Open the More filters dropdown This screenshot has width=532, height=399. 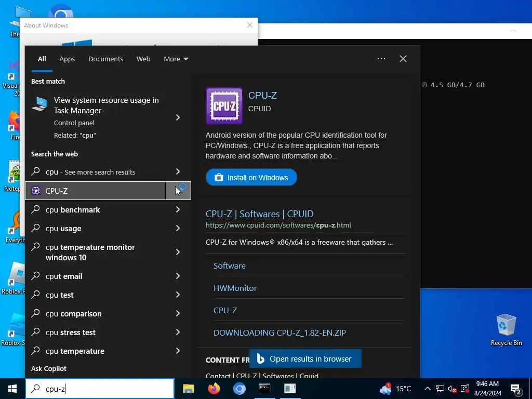(176, 59)
